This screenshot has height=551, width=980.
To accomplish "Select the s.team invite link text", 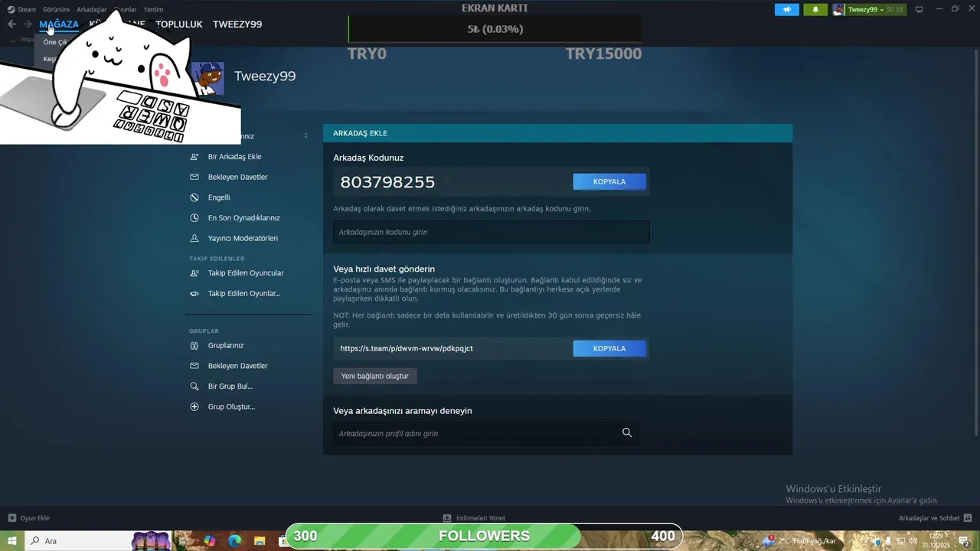I will click(x=407, y=348).
